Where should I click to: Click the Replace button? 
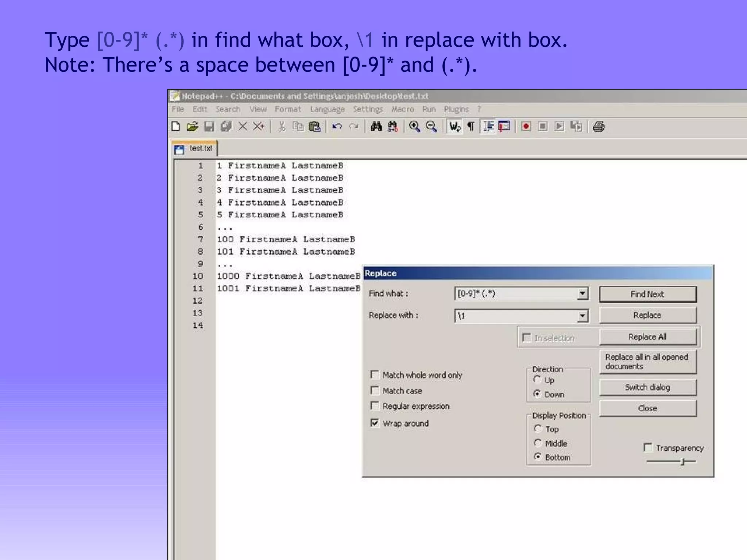[648, 315]
